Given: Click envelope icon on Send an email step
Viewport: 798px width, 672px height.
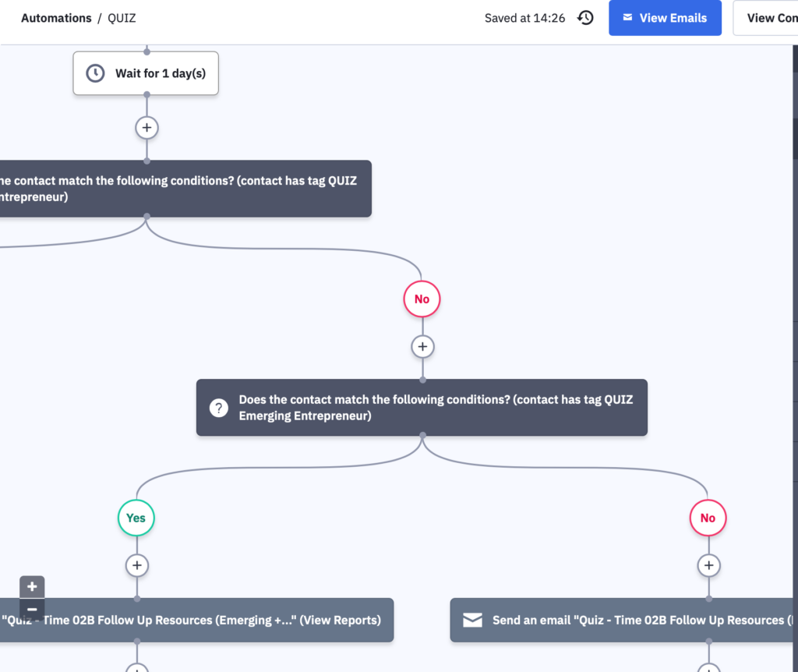Looking at the screenshot, I should tap(472, 620).
